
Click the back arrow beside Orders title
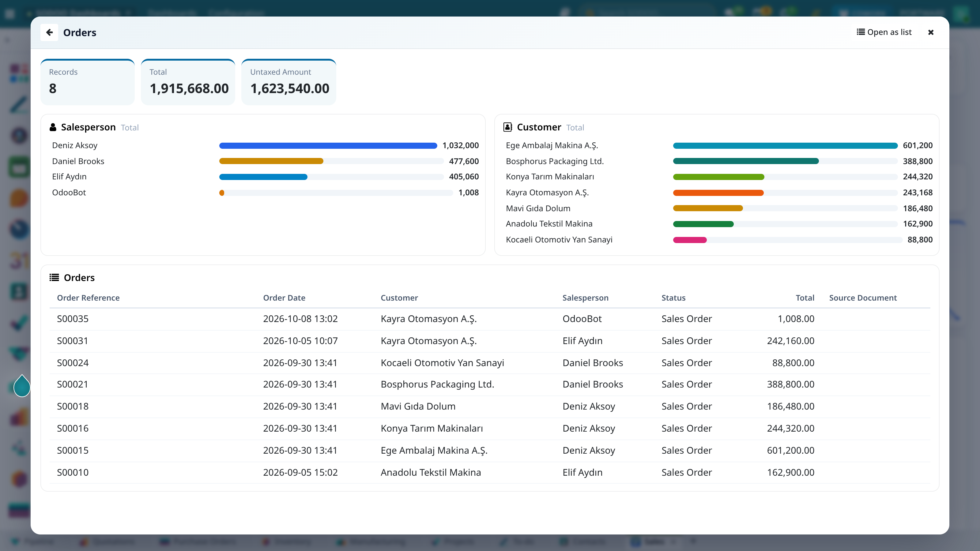pyautogui.click(x=49, y=32)
